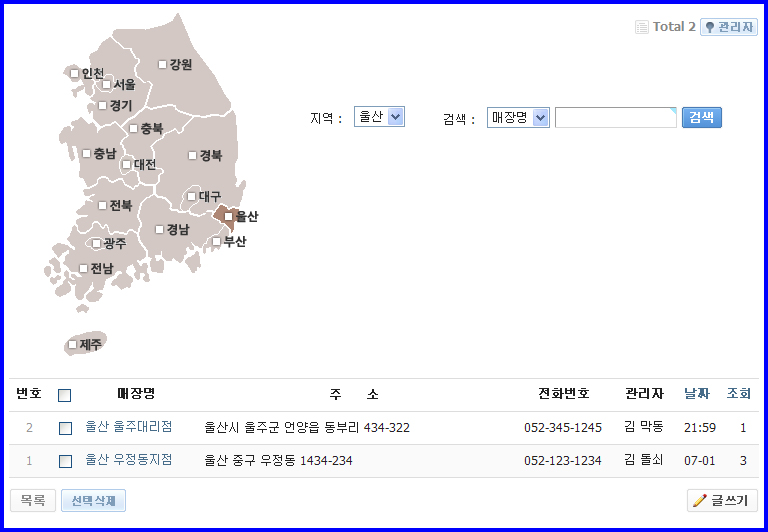Viewport: 768px width, 532px height.
Task: Click the 목록 list button
Action: pyautogui.click(x=33, y=500)
